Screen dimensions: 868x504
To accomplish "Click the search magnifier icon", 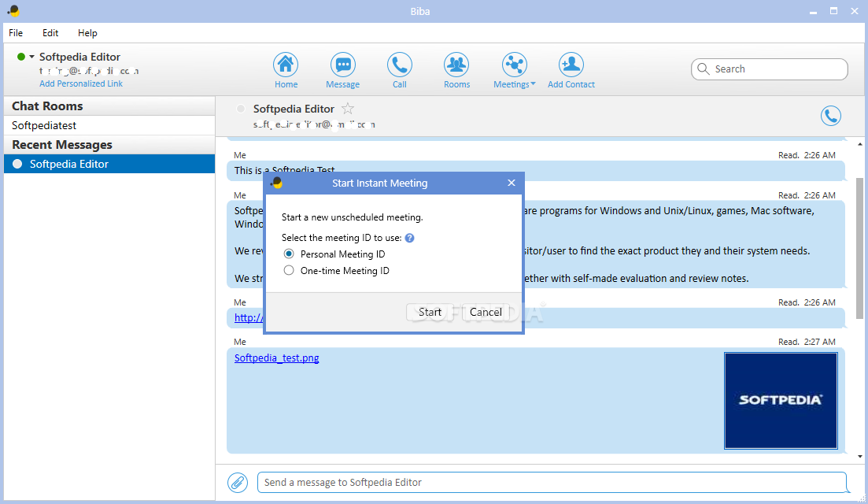I will coord(704,69).
